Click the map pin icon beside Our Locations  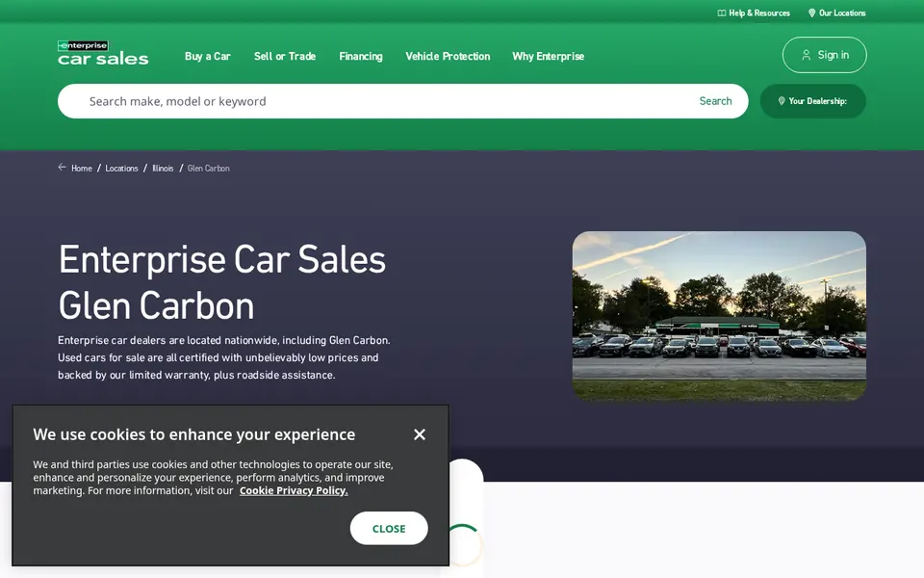(x=811, y=13)
